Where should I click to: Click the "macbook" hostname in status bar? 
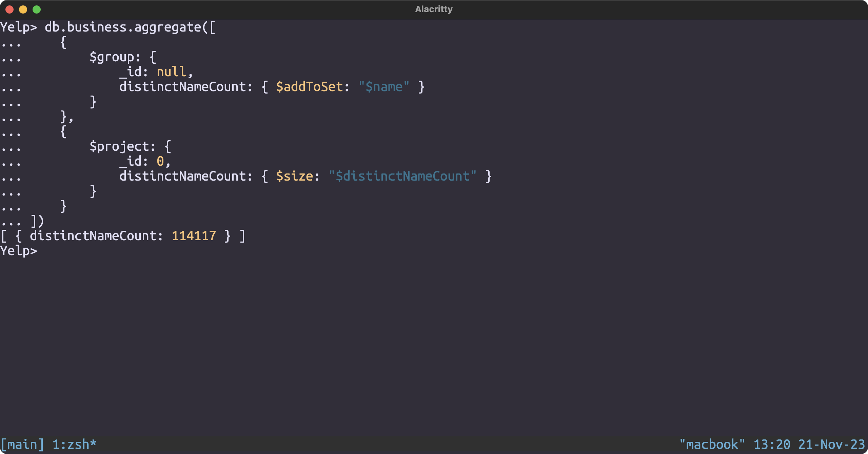tap(712, 445)
